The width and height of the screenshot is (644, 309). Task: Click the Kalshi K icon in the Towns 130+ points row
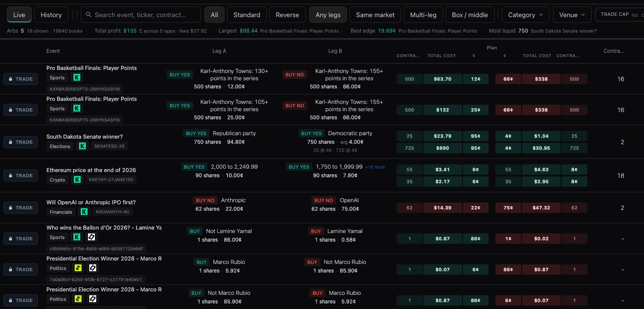[77, 78]
